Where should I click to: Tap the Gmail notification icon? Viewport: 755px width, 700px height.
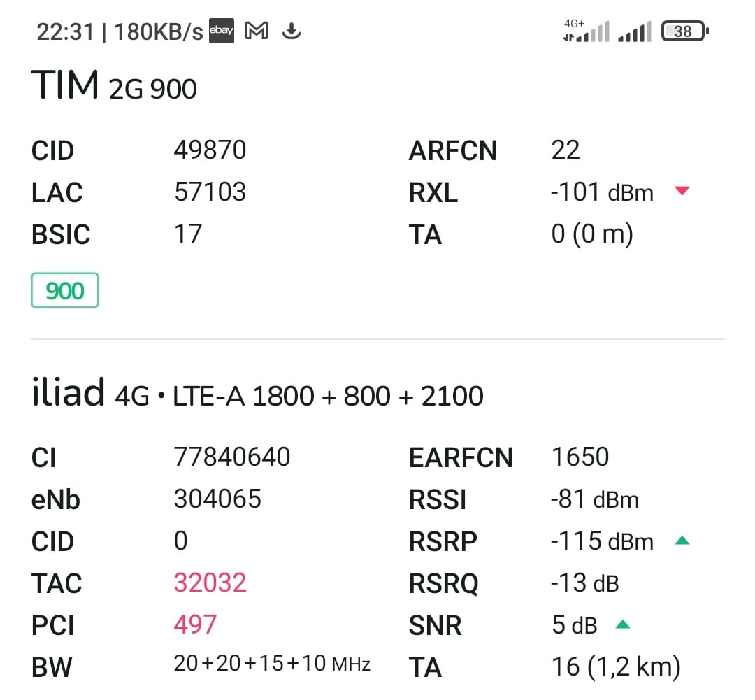click(x=257, y=31)
